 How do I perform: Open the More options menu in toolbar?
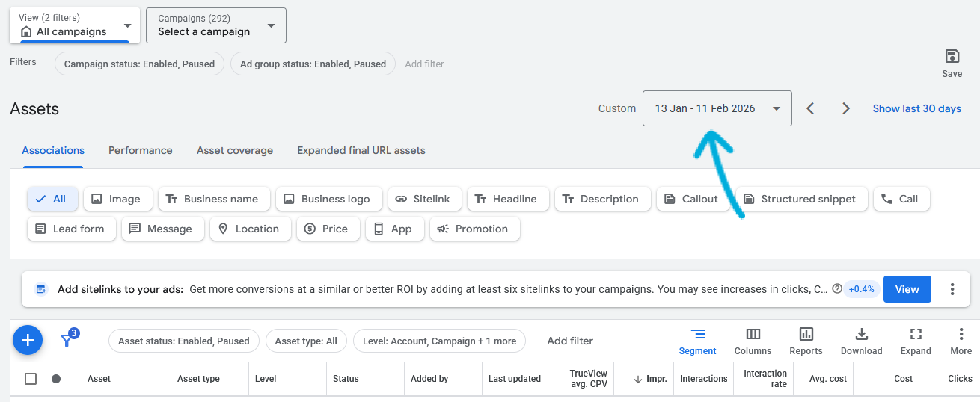click(961, 341)
